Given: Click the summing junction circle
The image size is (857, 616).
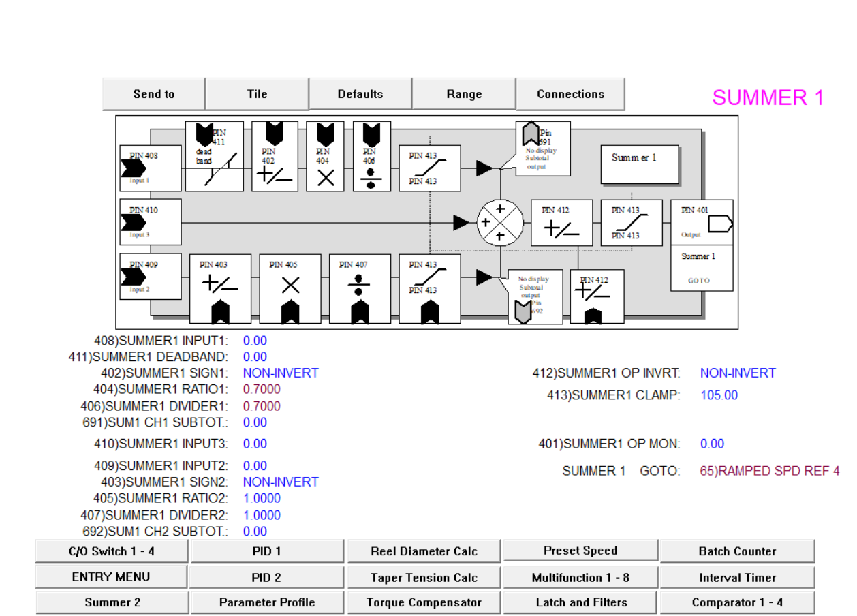Looking at the screenshot, I should pos(500,222).
